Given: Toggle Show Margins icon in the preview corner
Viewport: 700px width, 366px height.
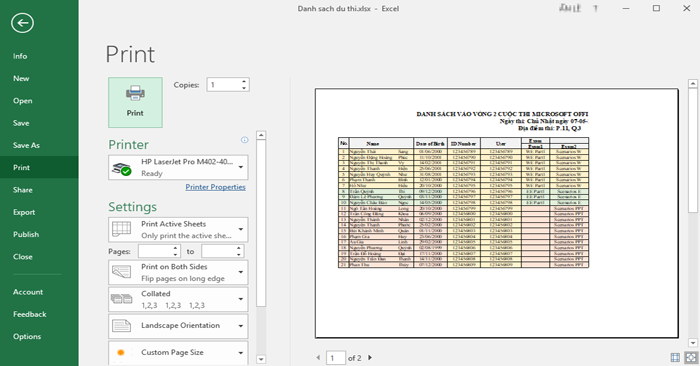Looking at the screenshot, I should coord(675,357).
